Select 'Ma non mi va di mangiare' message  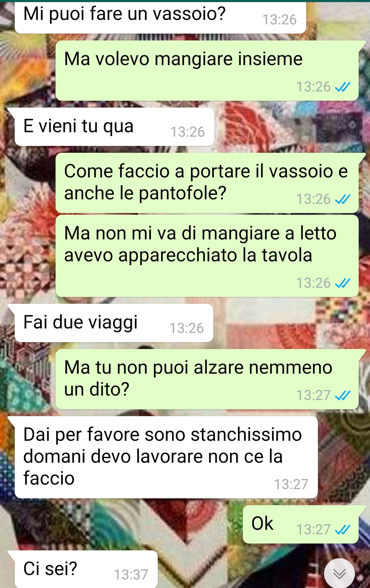click(207, 256)
